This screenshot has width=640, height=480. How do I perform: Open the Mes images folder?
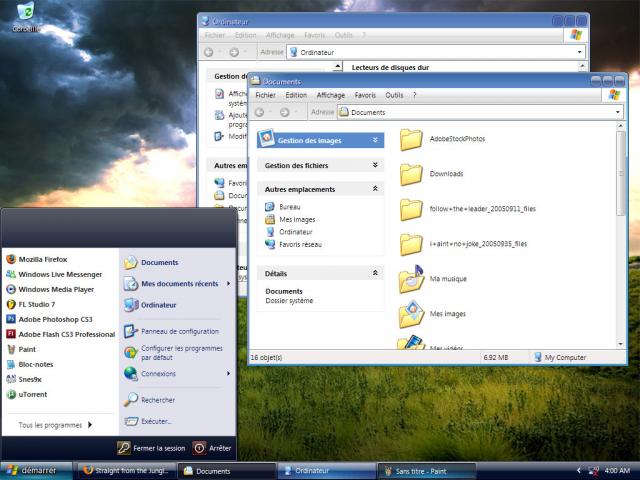tap(433, 314)
